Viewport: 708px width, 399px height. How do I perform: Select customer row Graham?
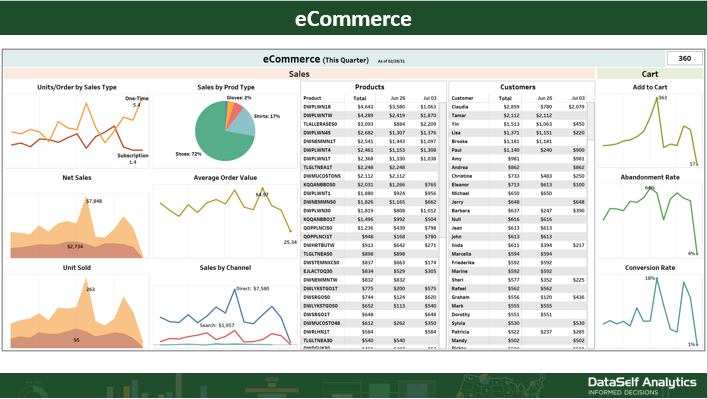518,297
